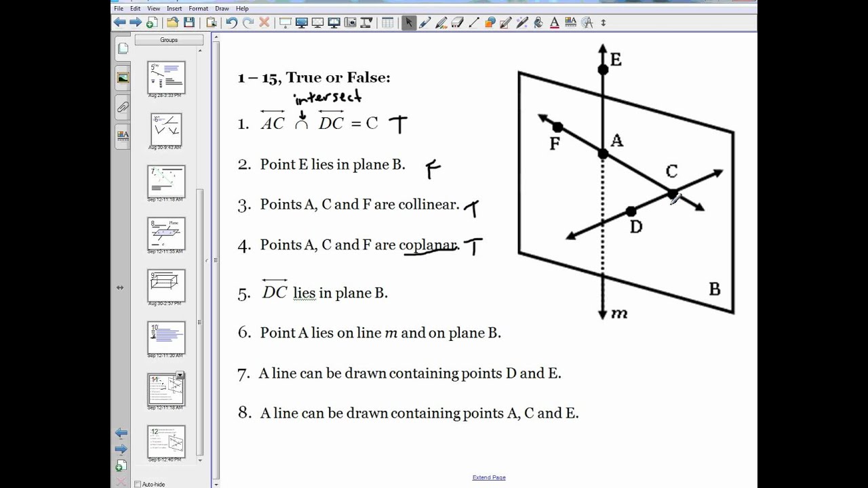Open the Format menu
The width and height of the screenshot is (868, 488).
[x=199, y=9]
